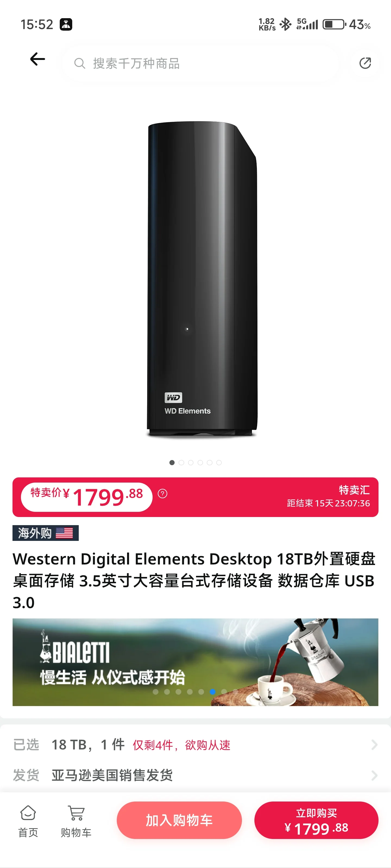Tap the back arrow icon
This screenshot has height=868, width=391.
37,59
